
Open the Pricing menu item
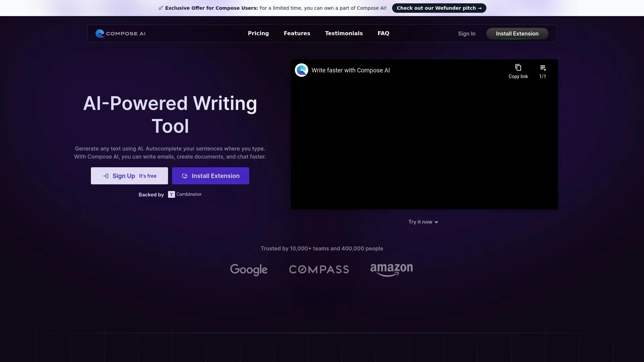(x=258, y=33)
